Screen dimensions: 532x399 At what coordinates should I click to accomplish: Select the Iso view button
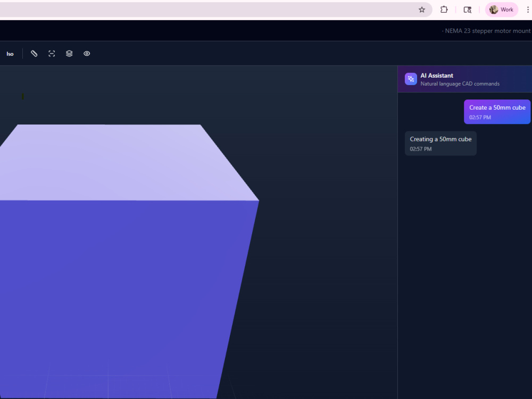point(10,54)
